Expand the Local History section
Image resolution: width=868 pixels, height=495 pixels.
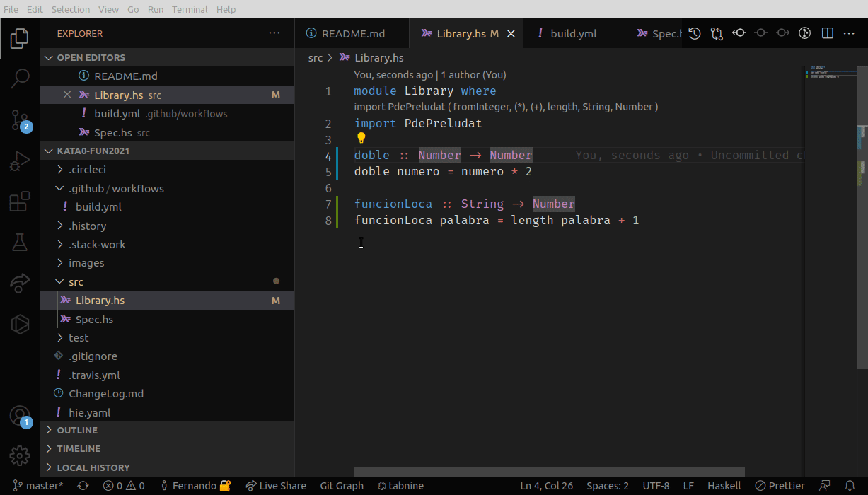coord(167,467)
